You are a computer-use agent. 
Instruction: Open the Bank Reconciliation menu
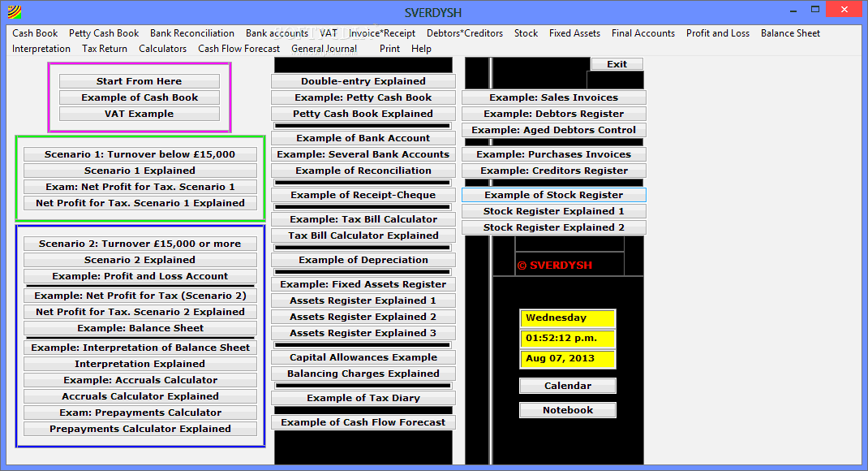pyautogui.click(x=192, y=33)
